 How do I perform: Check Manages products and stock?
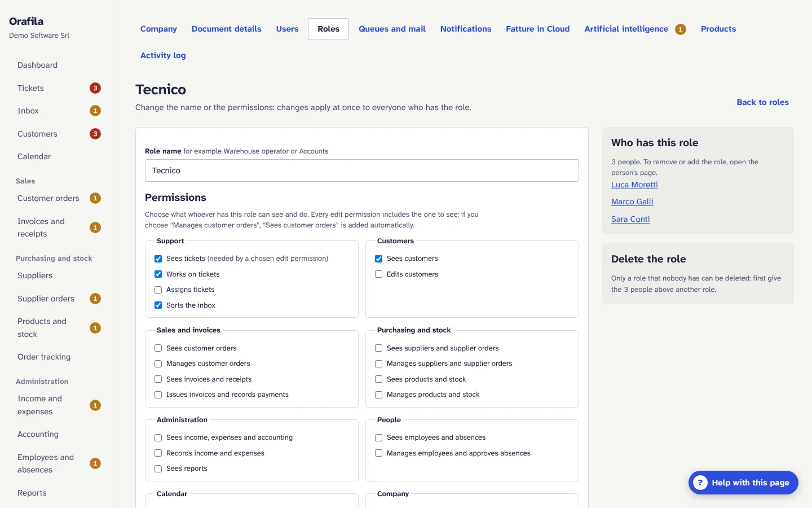tap(379, 395)
